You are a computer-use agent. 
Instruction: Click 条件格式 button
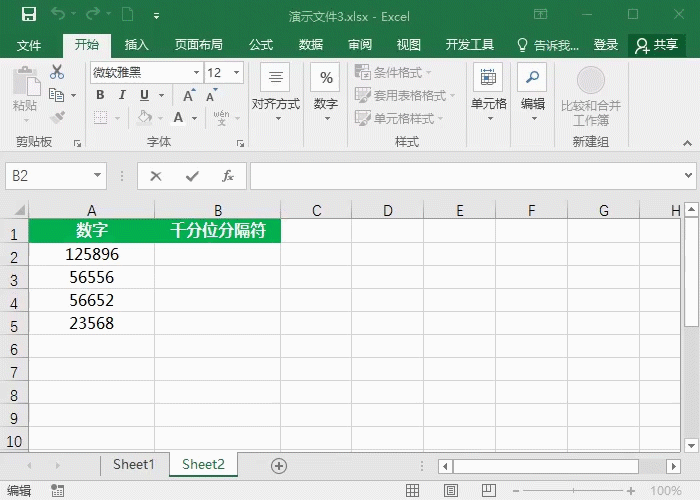(x=393, y=72)
